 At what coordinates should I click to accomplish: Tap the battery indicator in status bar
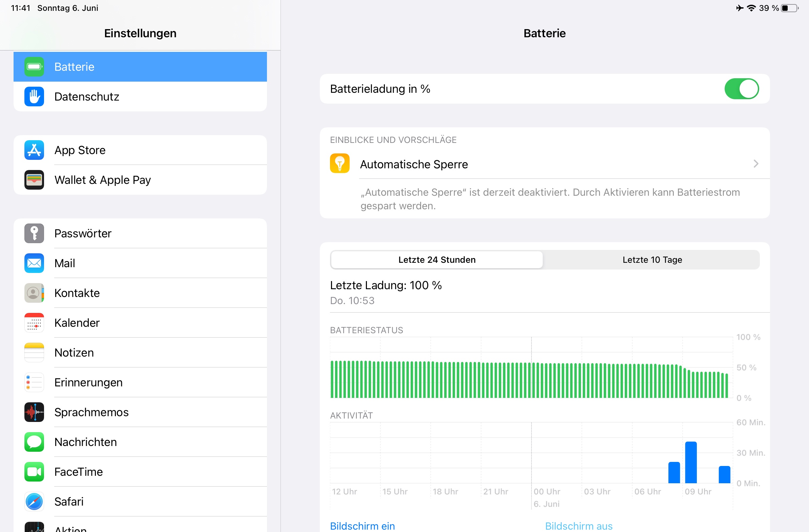(x=789, y=8)
